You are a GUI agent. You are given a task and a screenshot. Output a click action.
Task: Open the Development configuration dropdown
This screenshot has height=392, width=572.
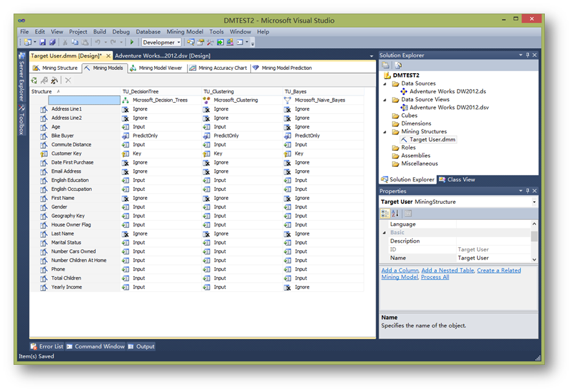[x=179, y=43]
